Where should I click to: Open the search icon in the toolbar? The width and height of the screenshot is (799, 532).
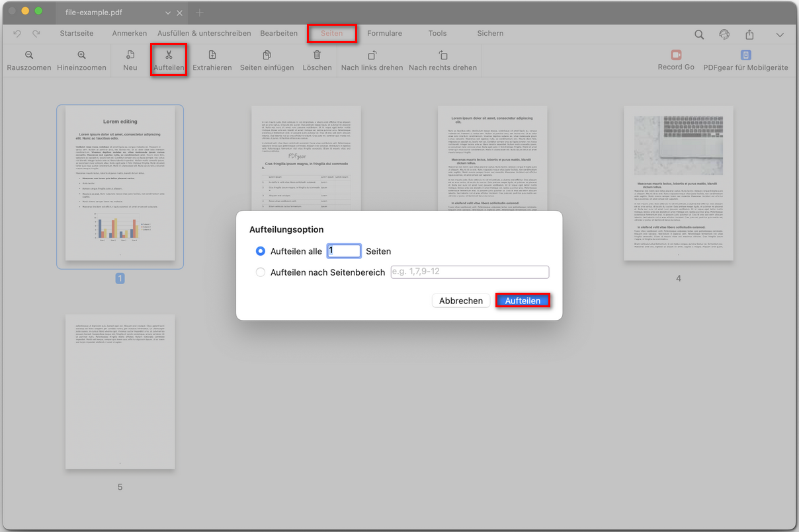(699, 34)
